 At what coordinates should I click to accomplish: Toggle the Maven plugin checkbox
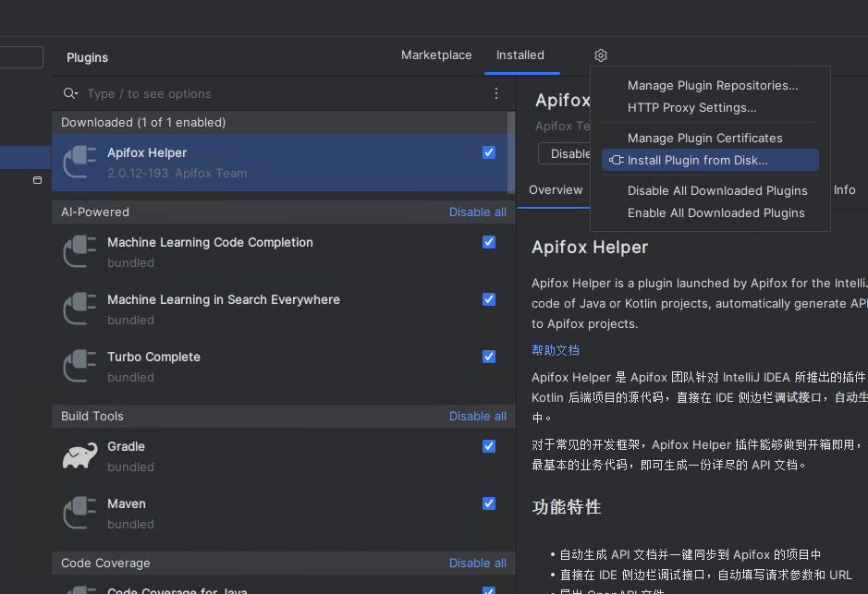tap(489, 503)
